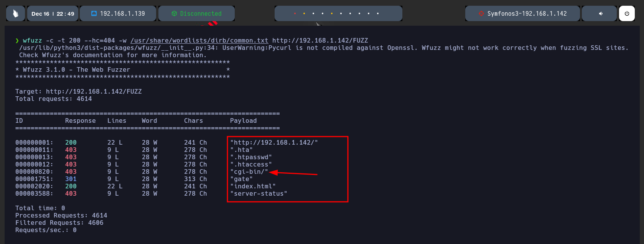Click the Symfonos3-192.168.1.142 target label
Viewport: 644px width, 244px height.
(527, 13)
